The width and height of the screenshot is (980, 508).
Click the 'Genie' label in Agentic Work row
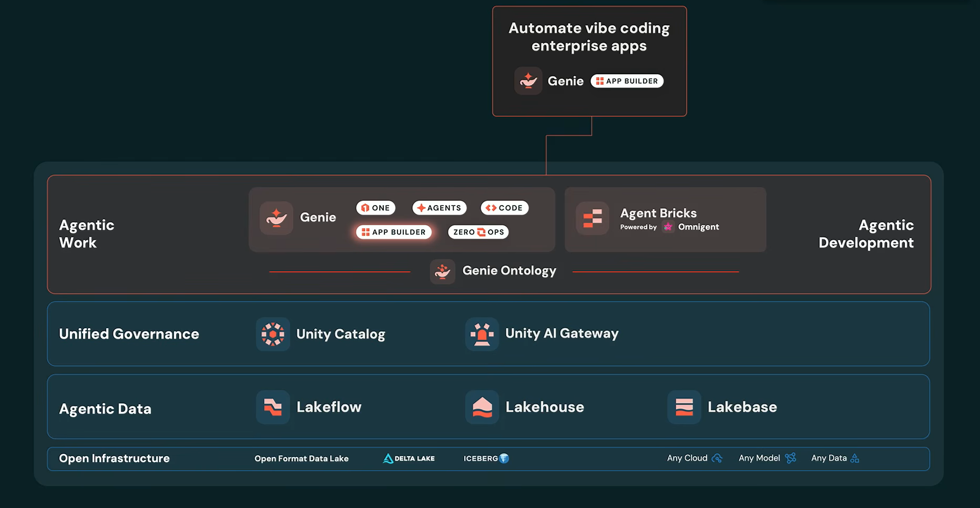pyautogui.click(x=318, y=217)
